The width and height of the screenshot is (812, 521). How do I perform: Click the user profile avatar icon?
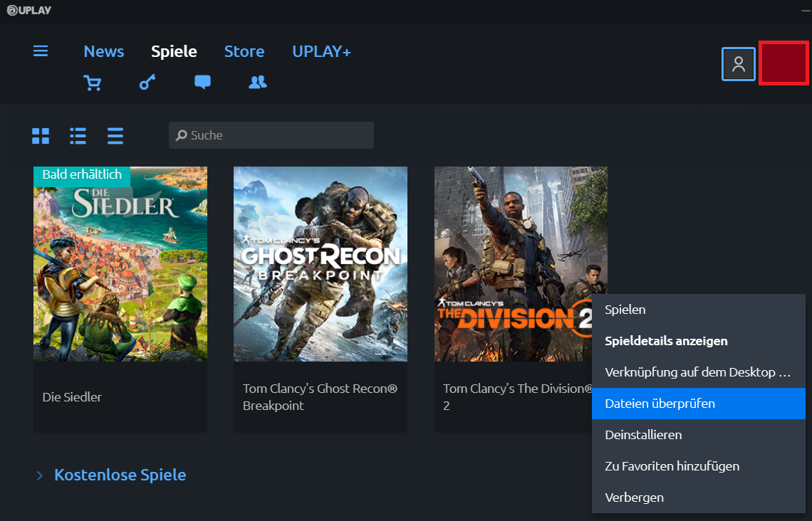[739, 64]
